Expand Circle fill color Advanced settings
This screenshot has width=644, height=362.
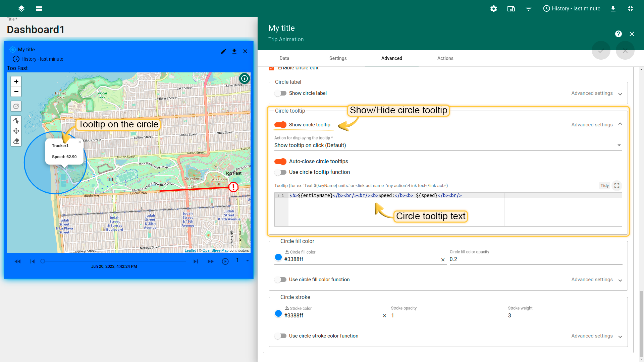(597, 280)
